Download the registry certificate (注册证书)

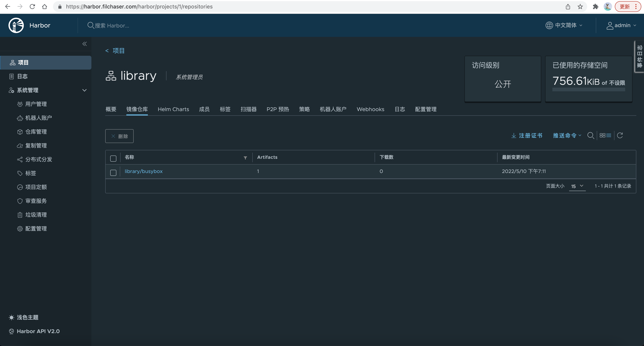(x=527, y=136)
